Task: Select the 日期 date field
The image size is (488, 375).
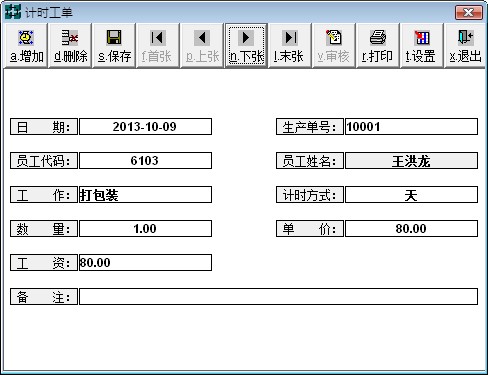Action: [x=145, y=127]
